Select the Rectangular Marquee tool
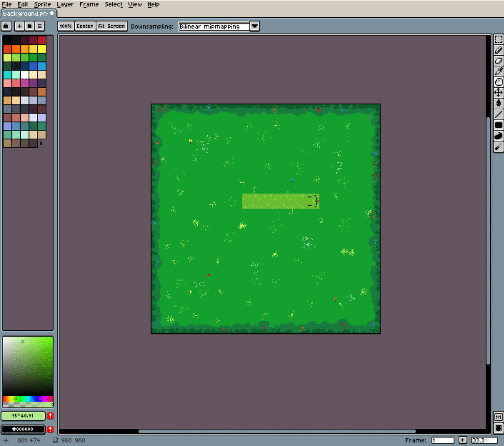The height and width of the screenshot is (446, 504). (x=498, y=39)
